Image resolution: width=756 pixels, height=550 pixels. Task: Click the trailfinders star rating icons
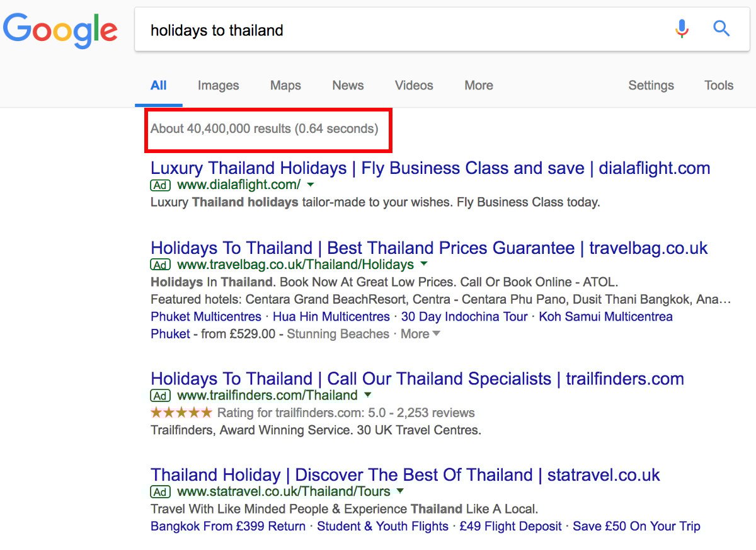(x=181, y=413)
